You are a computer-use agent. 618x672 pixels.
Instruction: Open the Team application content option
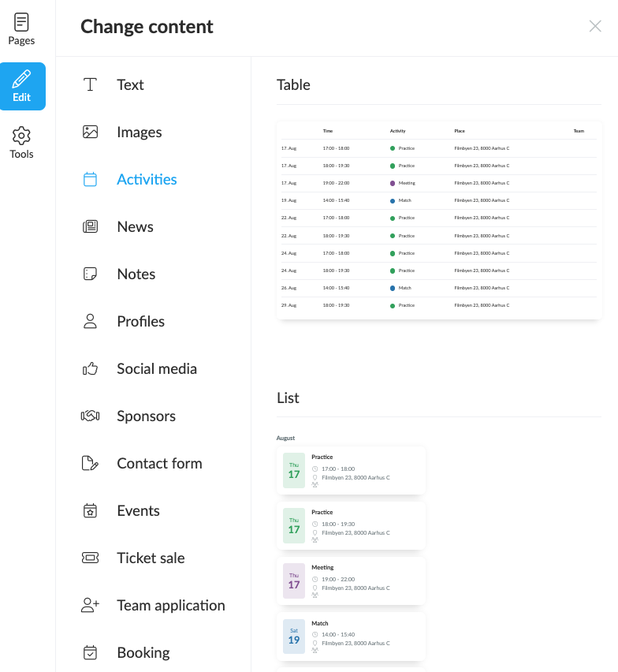tap(171, 606)
